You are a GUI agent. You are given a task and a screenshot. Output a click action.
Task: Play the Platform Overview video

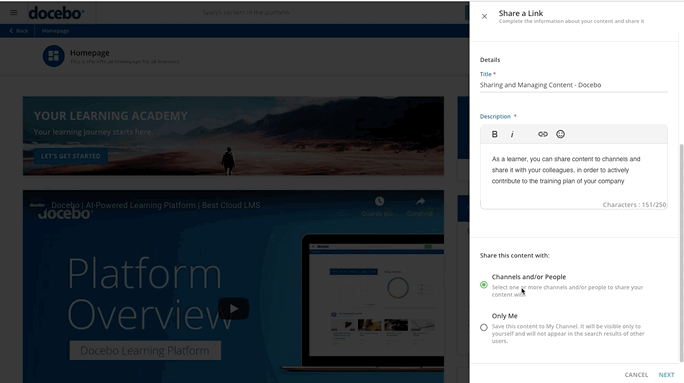[x=233, y=309]
